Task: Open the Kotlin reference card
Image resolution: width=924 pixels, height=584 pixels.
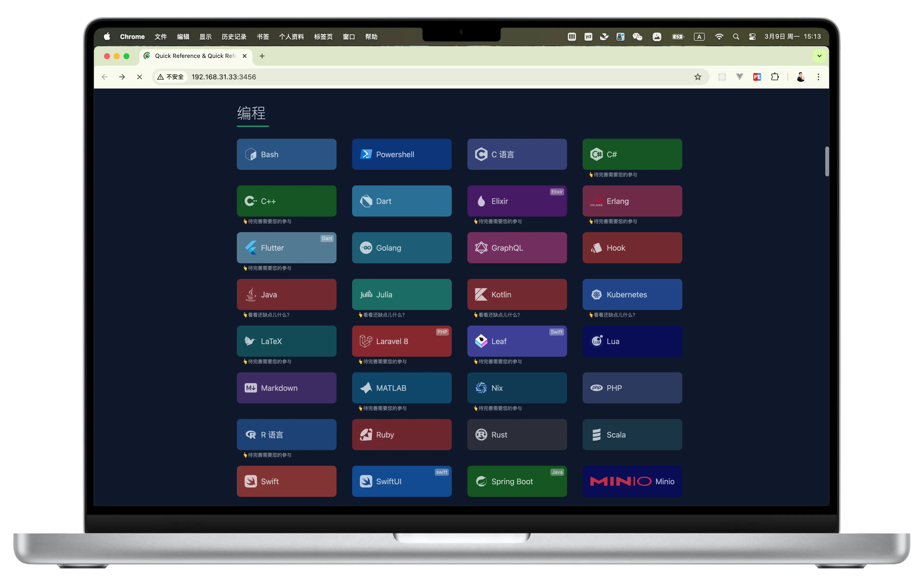Action: [517, 294]
